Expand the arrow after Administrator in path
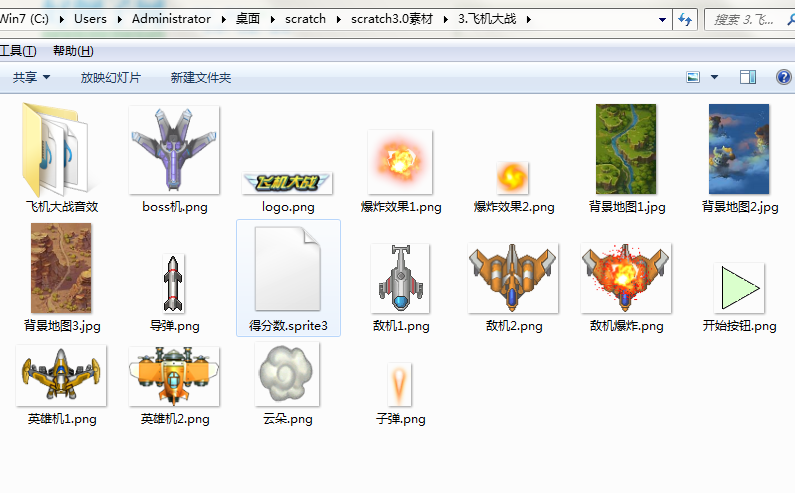Screen dimensions: 795x493 coord(224,20)
